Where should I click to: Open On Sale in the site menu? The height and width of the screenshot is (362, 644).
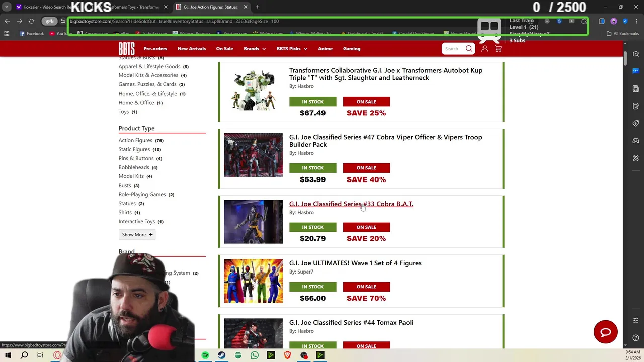(x=224, y=49)
